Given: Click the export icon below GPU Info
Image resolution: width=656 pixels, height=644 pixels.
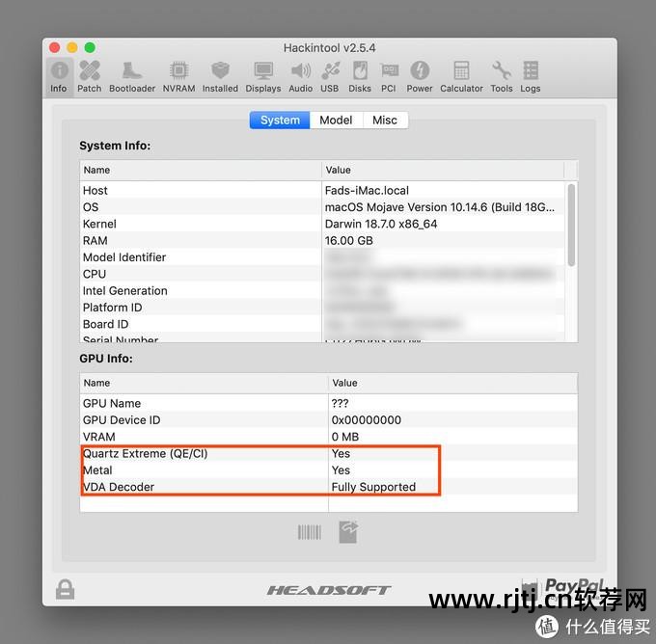Looking at the screenshot, I should [348, 532].
